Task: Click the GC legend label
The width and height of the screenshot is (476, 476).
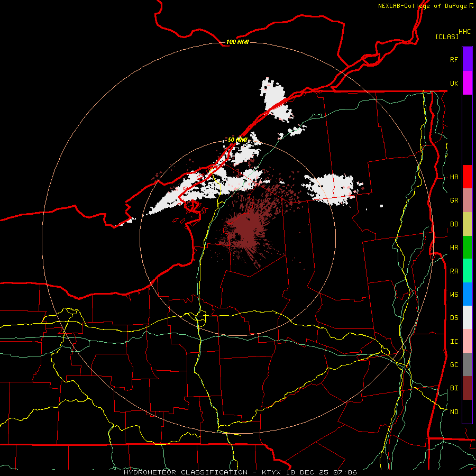Action: [454, 364]
